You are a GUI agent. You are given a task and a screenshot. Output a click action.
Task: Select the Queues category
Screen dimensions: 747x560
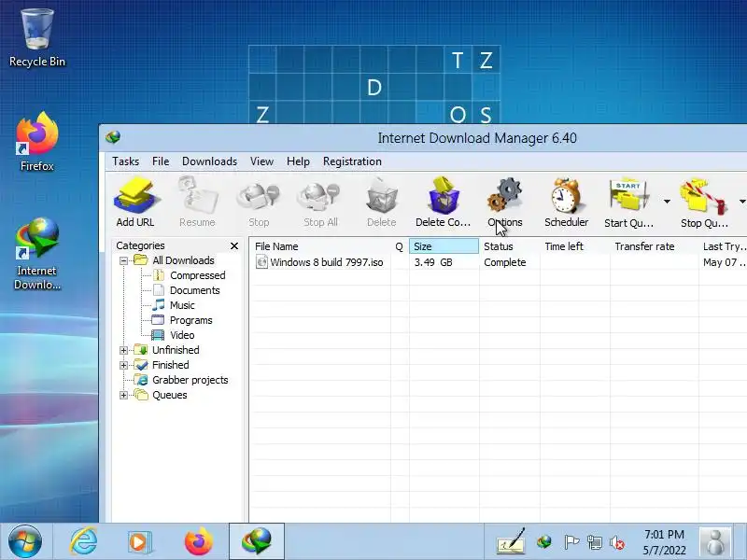tap(169, 395)
